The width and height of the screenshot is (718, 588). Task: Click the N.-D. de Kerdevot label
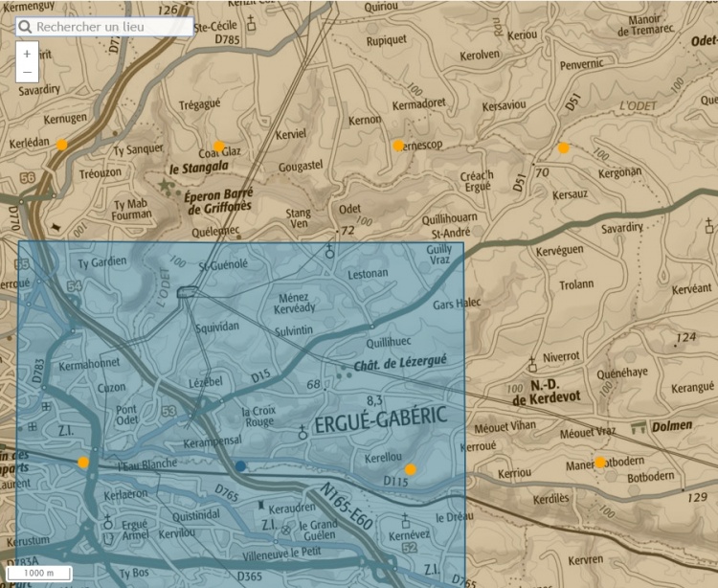(547, 393)
